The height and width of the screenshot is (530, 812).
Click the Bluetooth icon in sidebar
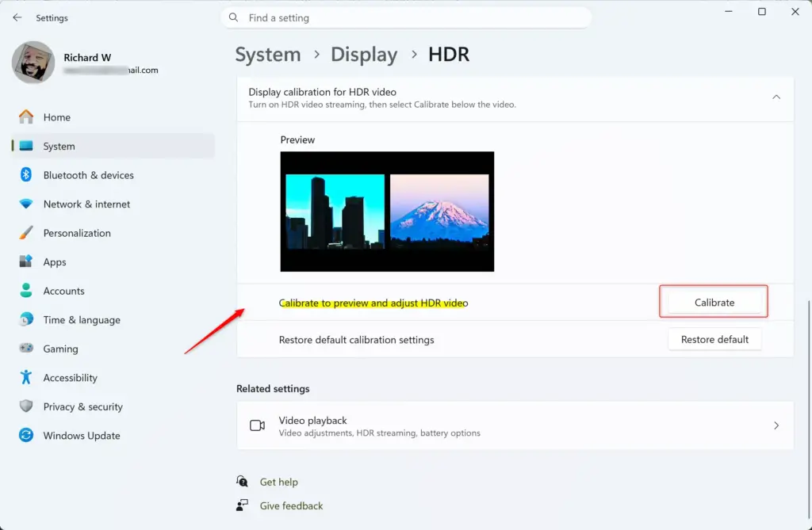[26, 175]
